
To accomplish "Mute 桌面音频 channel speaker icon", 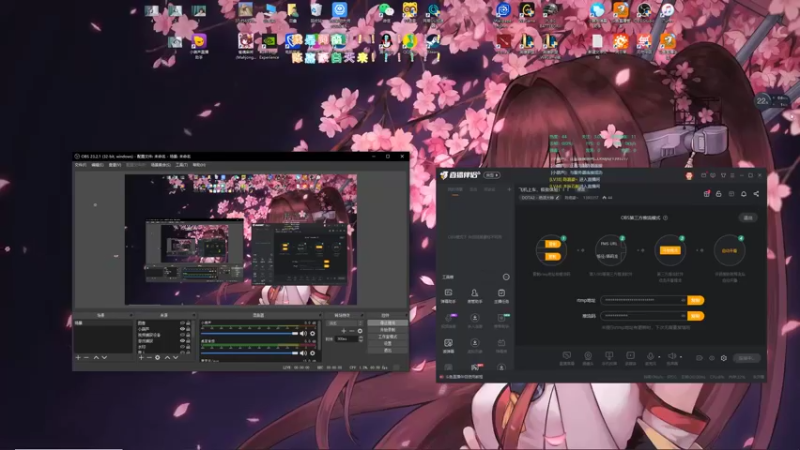I will [303, 353].
